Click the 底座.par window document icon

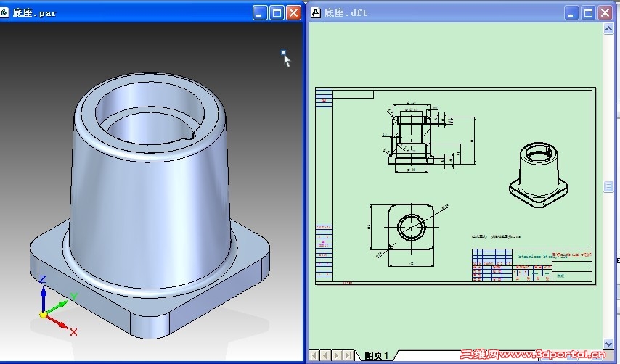click(4, 12)
